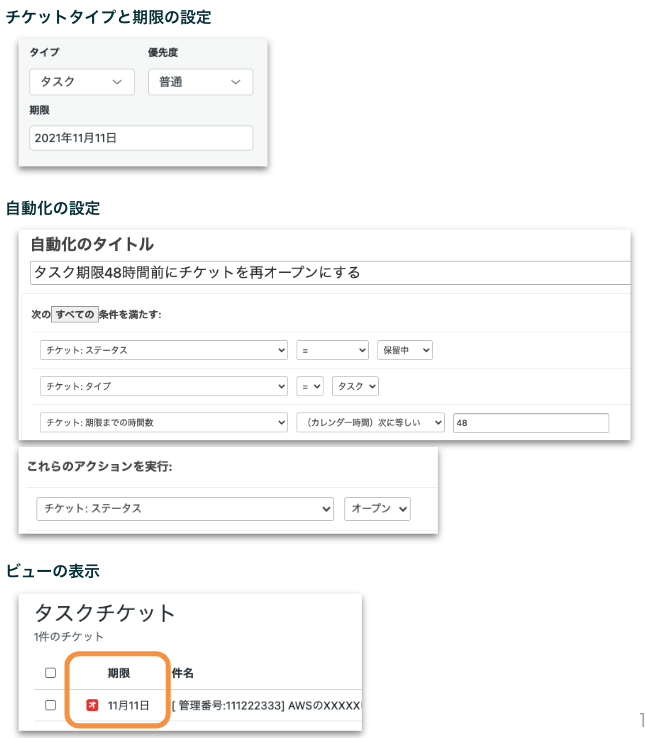Click the automation title text field
This screenshot has width=646, height=738.
point(330,272)
